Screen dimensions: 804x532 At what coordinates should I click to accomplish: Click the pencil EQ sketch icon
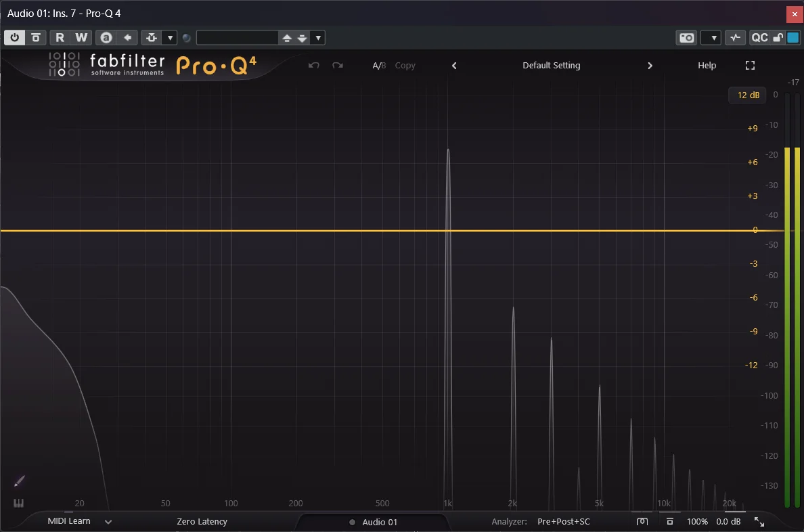(x=19, y=481)
